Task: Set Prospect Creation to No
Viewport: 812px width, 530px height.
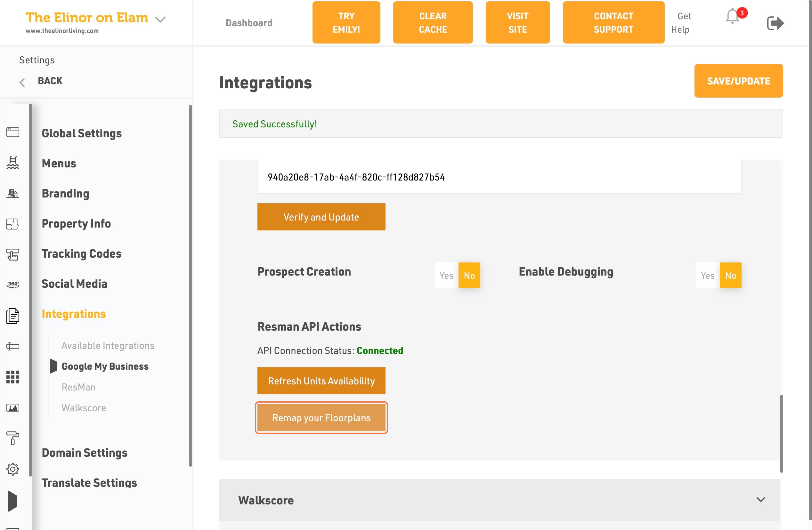Action: (x=469, y=275)
